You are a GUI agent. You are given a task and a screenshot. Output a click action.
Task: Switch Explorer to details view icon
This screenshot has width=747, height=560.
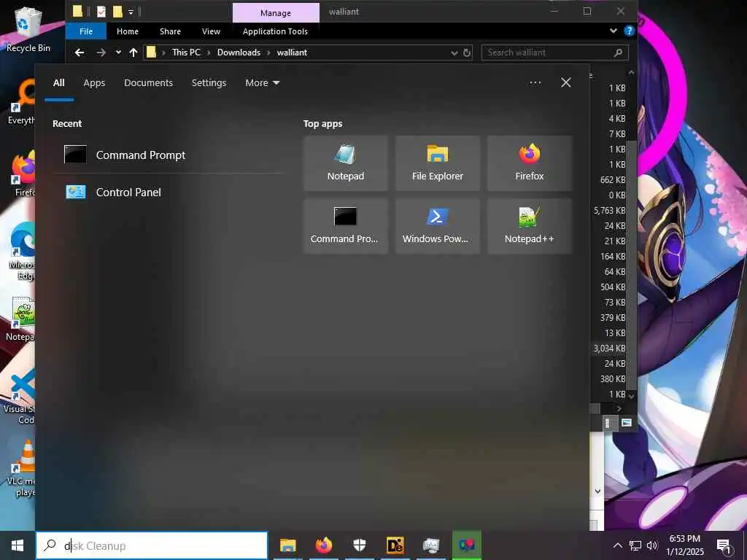pos(608,423)
